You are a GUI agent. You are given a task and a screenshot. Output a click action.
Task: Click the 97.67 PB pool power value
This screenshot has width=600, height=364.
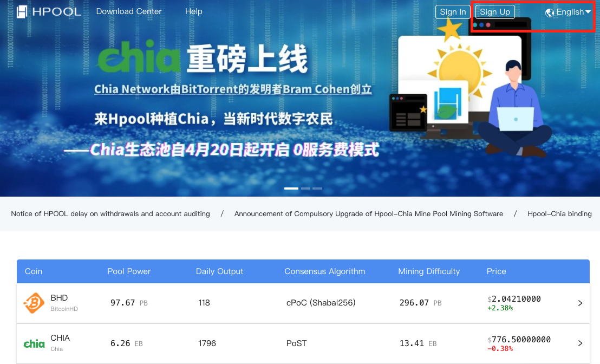click(x=129, y=303)
